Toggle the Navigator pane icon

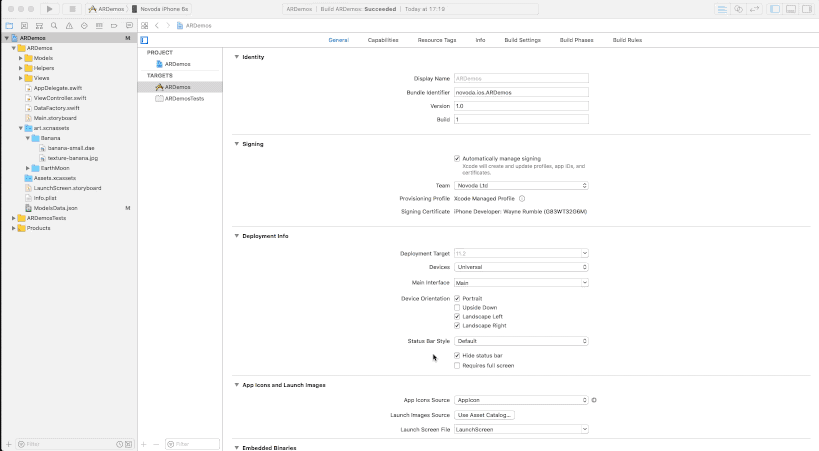tap(775, 9)
